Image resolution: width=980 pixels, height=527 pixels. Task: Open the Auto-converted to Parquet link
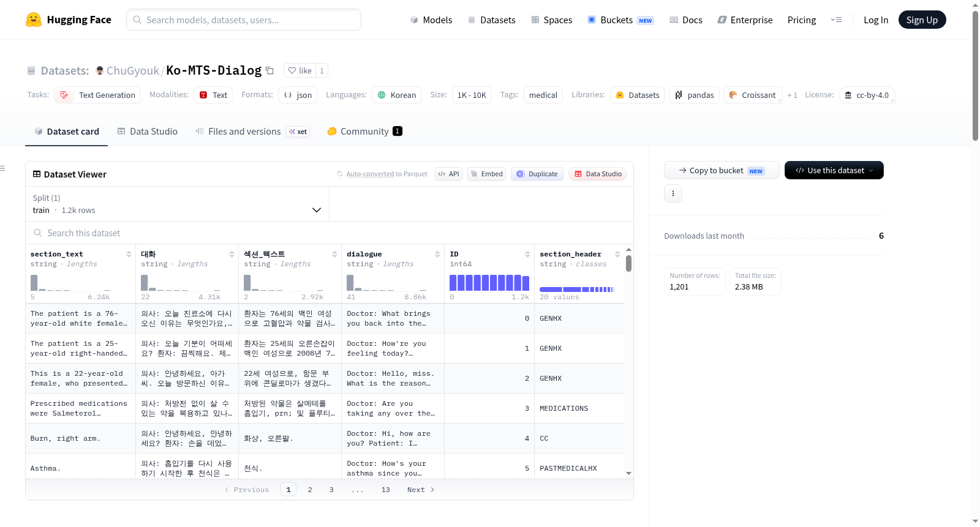[x=386, y=174]
